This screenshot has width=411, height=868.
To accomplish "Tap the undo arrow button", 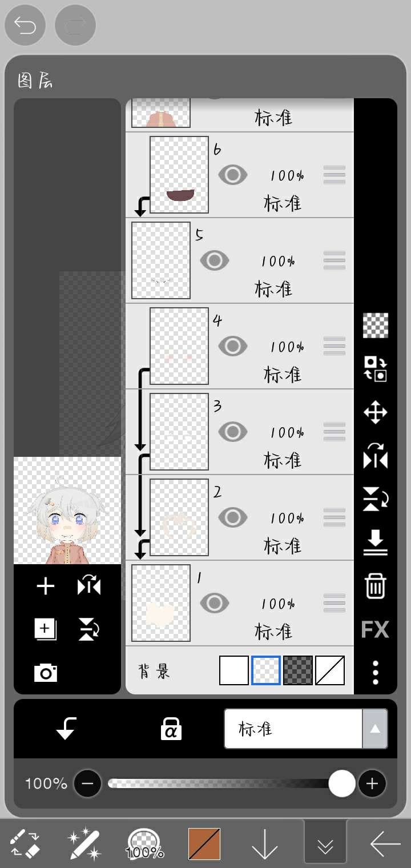I will coord(25,26).
